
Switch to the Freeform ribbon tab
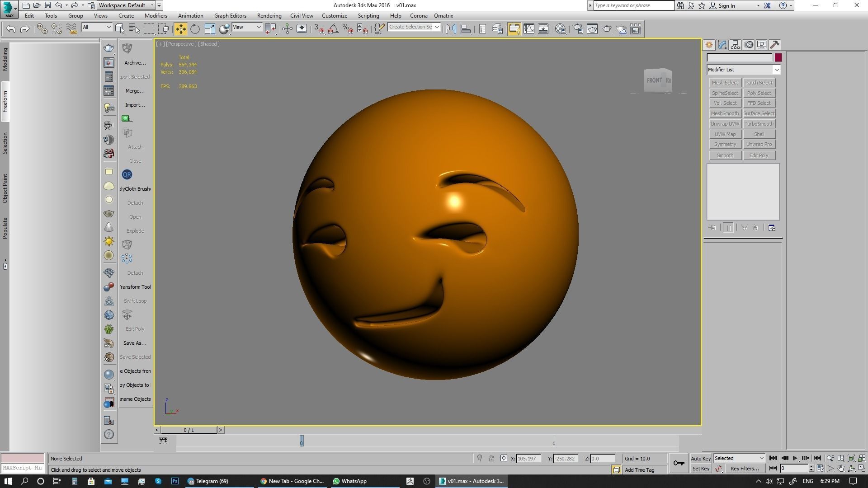pyautogui.click(x=5, y=102)
